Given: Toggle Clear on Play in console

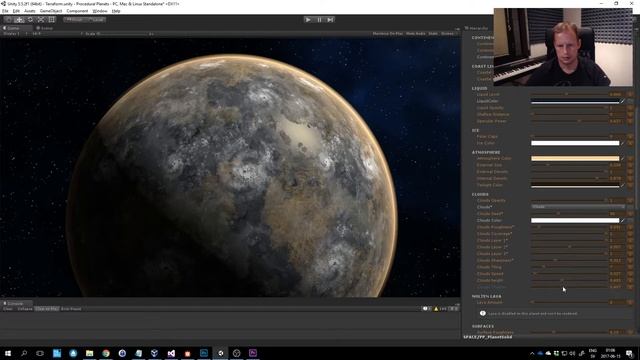Looking at the screenshot, I should [47, 309].
